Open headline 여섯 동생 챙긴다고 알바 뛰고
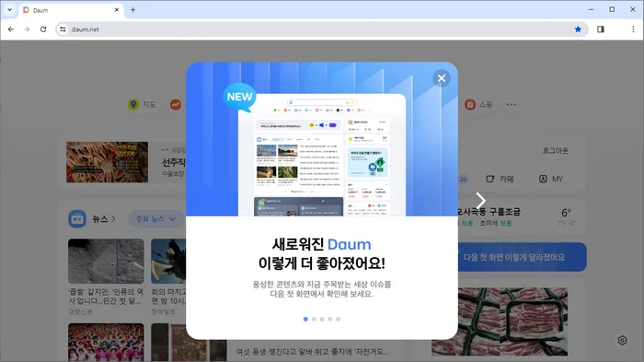This screenshot has width=644, height=362. (312, 352)
